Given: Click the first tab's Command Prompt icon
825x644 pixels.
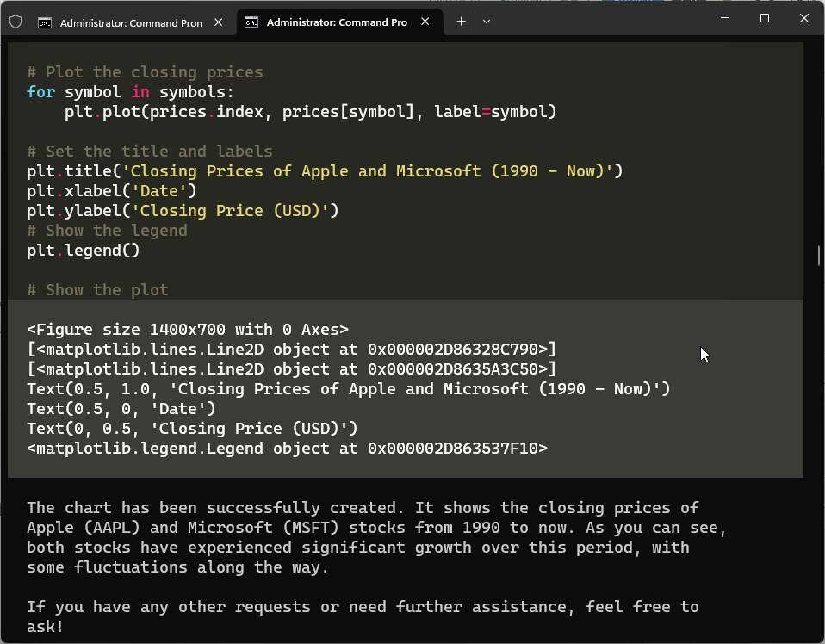Looking at the screenshot, I should (45, 23).
